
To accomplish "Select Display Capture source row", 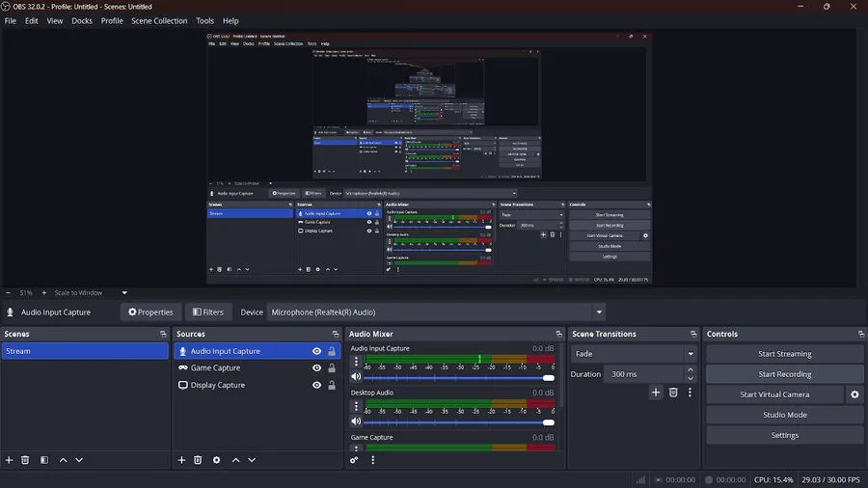I will [x=257, y=385].
